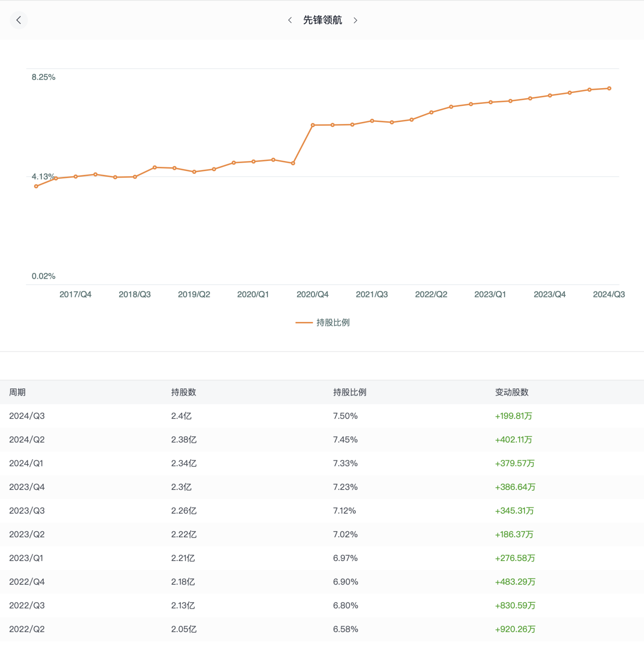Image resolution: width=644 pixels, height=646 pixels.
Task: Click the 2021/Q3 x-axis label
Action: 372,294
